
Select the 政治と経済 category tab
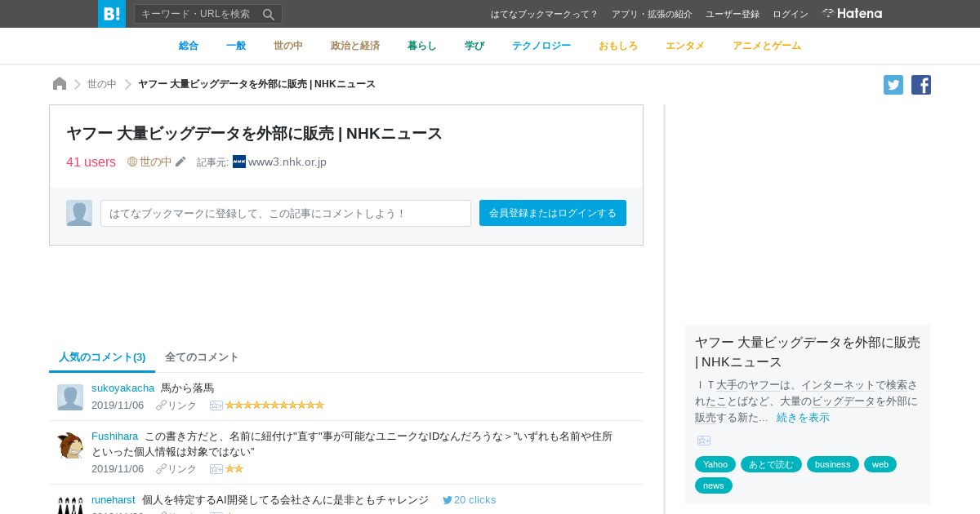coord(355,46)
